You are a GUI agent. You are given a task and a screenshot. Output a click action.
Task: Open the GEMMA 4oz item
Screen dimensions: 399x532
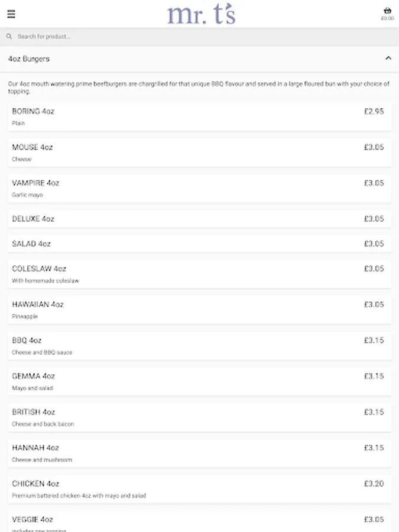click(x=199, y=381)
